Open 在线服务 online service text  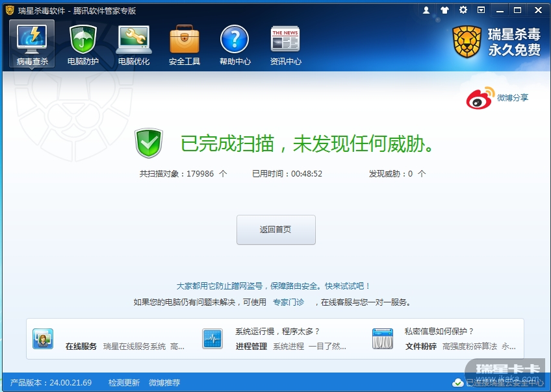click(81, 347)
